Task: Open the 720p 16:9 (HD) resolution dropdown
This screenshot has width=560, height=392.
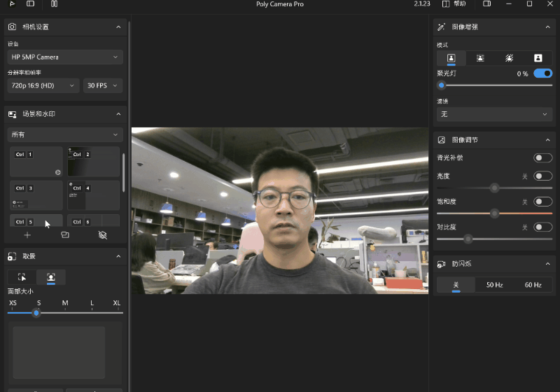Action: [43, 85]
